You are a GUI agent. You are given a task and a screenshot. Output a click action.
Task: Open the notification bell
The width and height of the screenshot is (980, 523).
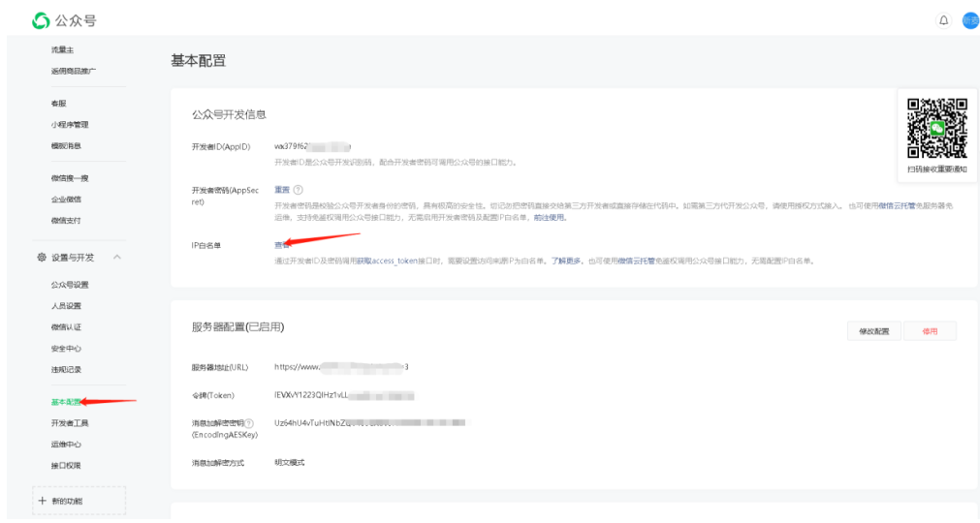tap(944, 20)
